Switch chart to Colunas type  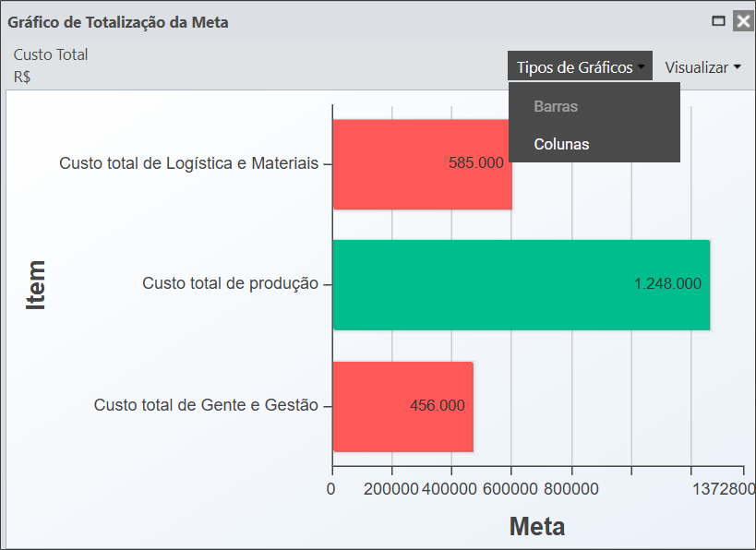click(x=561, y=144)
